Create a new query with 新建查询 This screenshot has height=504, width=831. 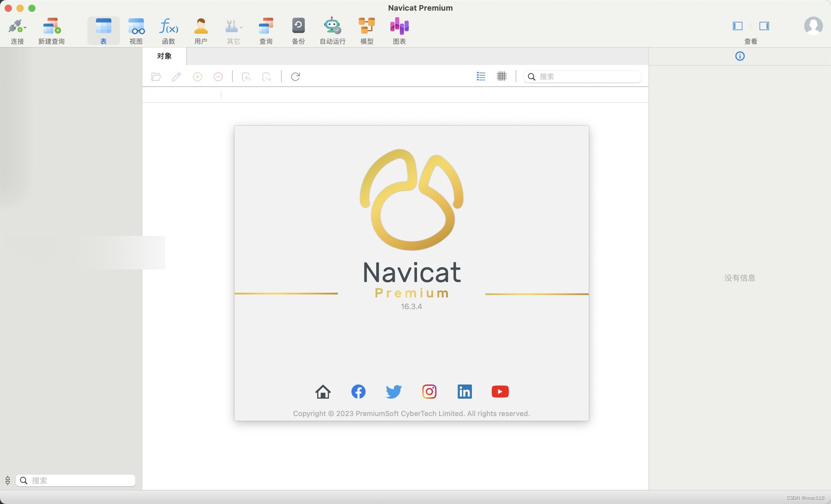(x=52, y=31)
